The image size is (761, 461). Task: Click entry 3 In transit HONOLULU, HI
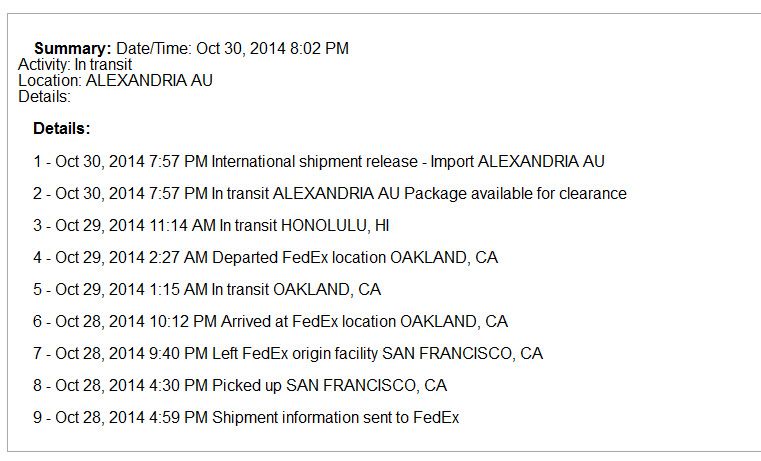click(211, 225)
